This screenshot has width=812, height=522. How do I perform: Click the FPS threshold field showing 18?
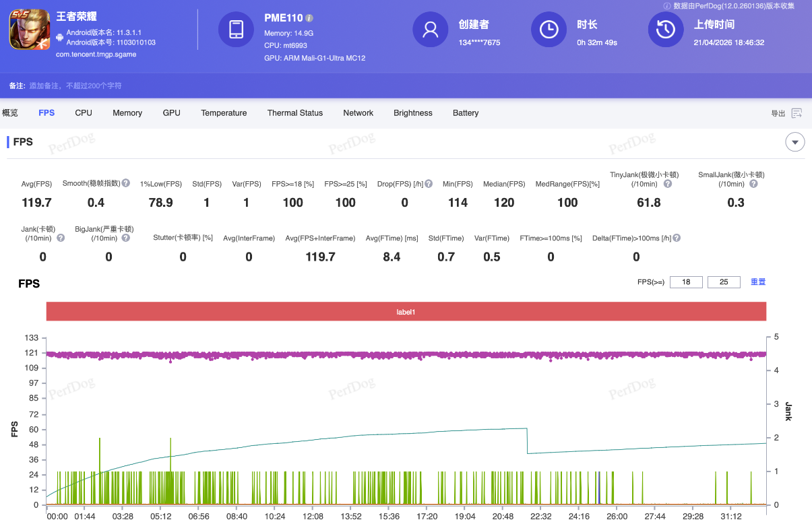tap(686, 282)
